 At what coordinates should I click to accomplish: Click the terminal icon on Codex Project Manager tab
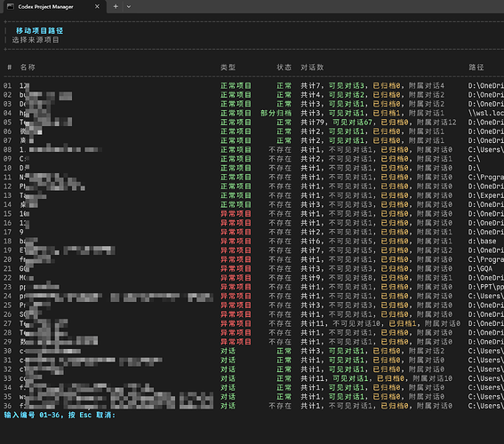(11, 6)
